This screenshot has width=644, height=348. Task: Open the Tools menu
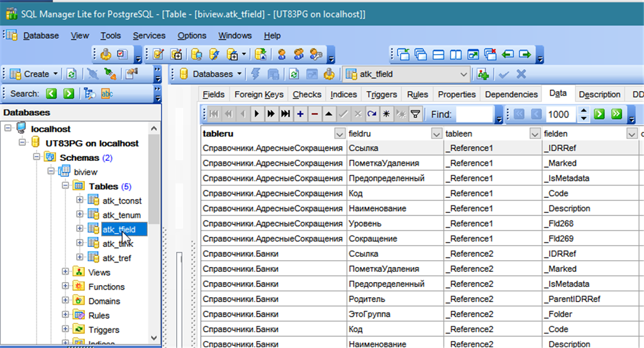pos(111,36)
